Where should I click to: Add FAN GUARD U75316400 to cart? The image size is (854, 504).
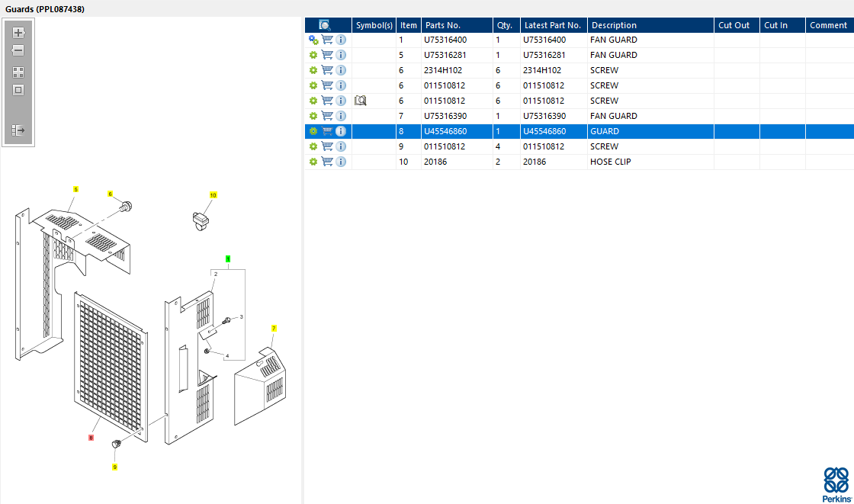[327, 40]
